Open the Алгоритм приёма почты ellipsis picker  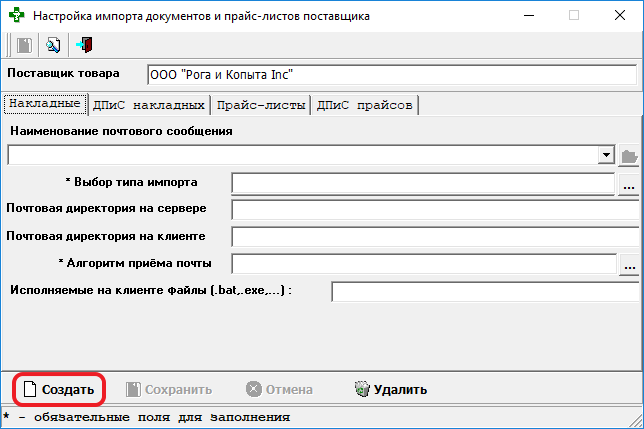point(629,264)
